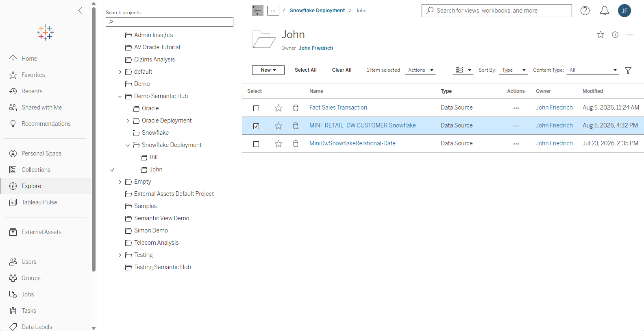Screen dimensions: 644x331
Task: Expand the Testing project node
Action: [120, 255]
